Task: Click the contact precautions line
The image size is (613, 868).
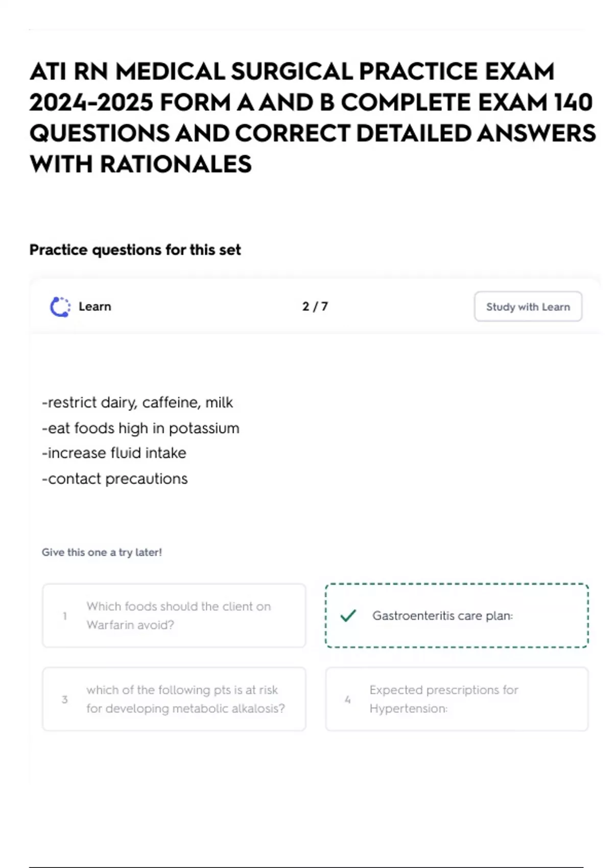Action: [x=115, y=479]
